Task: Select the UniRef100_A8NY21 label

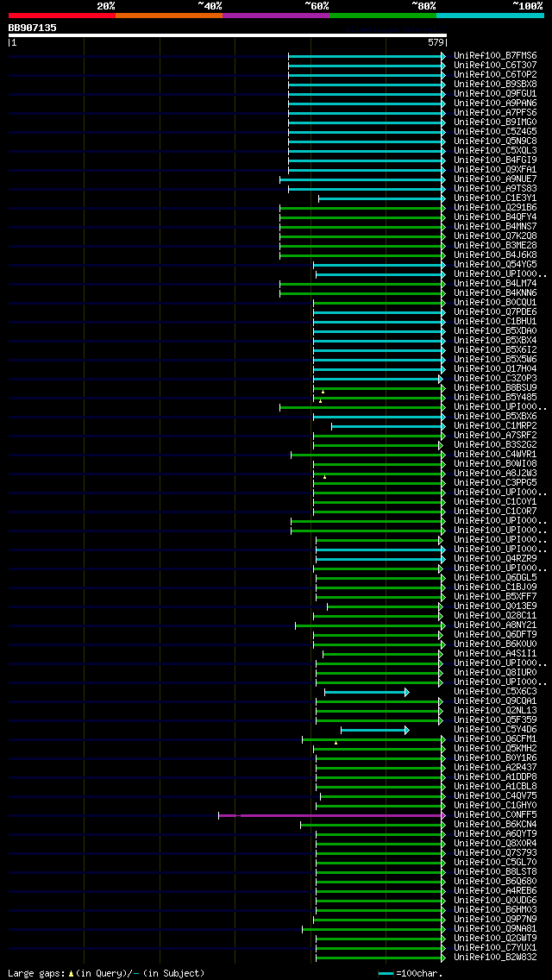Action: (495, 625)
